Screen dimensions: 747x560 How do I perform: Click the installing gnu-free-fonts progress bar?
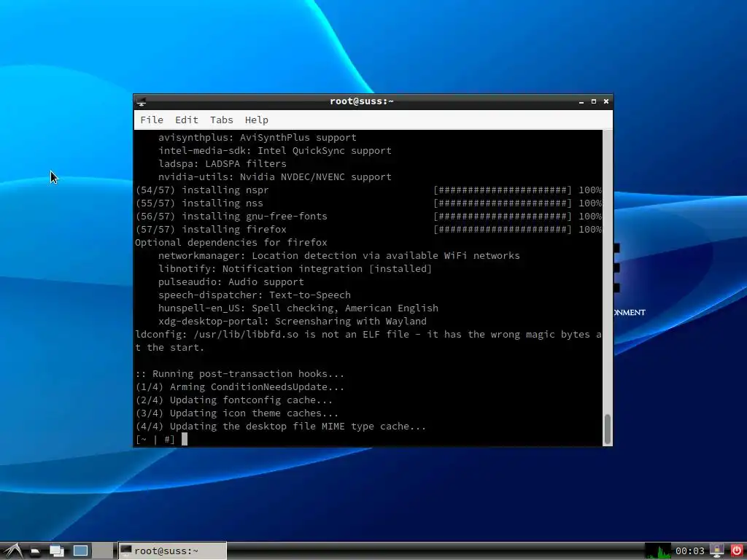(x=502, y=216)
